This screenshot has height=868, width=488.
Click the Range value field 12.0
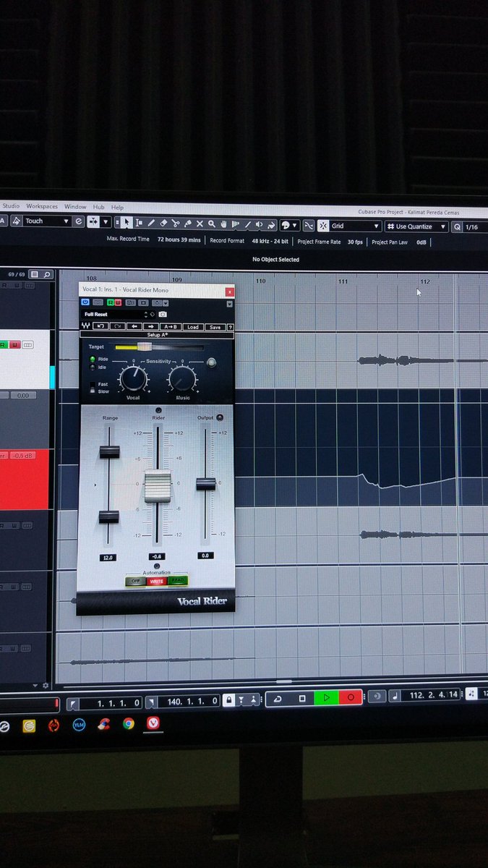click(109, 558)
